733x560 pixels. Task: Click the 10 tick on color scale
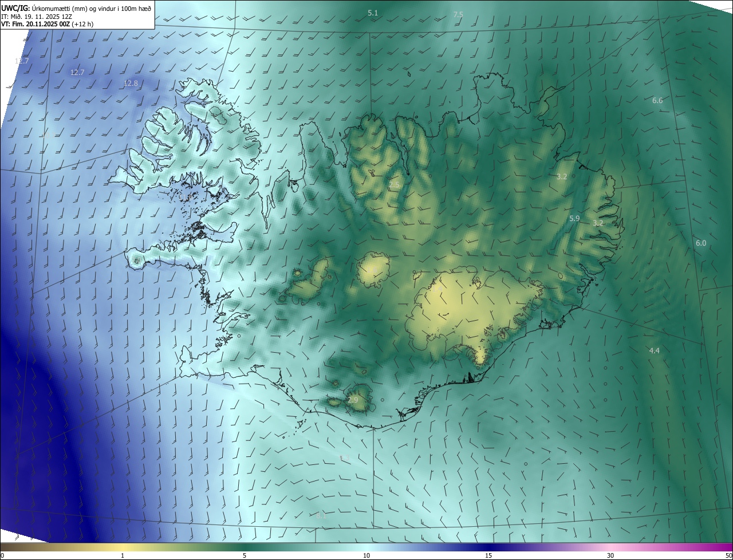click(x=366, y=555)
